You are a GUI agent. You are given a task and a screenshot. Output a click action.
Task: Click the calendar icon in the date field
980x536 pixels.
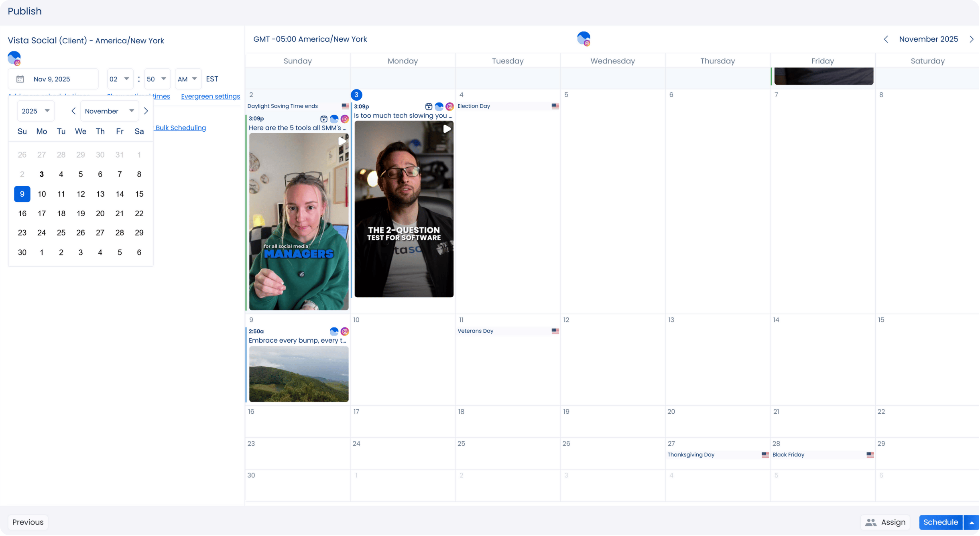[20, 79]
